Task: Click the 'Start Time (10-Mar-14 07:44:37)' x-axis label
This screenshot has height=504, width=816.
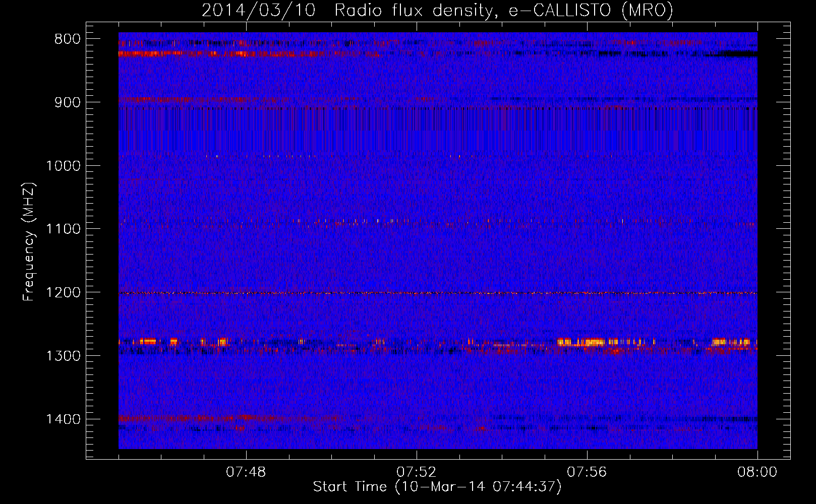Action: pos(437,487)
